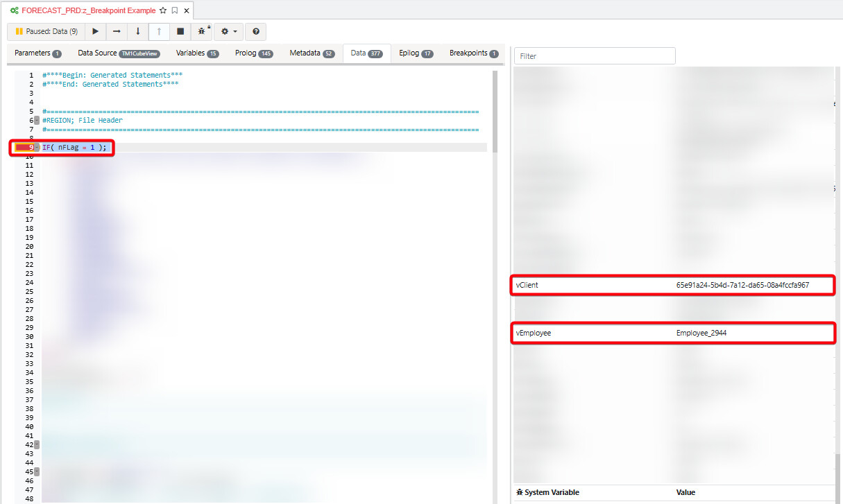The height and width of the screenshot is (504, 843).
Task: Open the gear settings dropdown
Action: [x=227, y=32]
